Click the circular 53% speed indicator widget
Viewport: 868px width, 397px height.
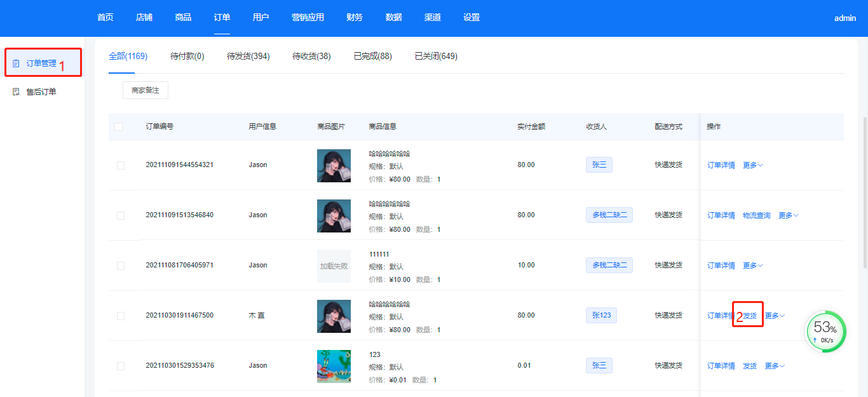point(825,332)
